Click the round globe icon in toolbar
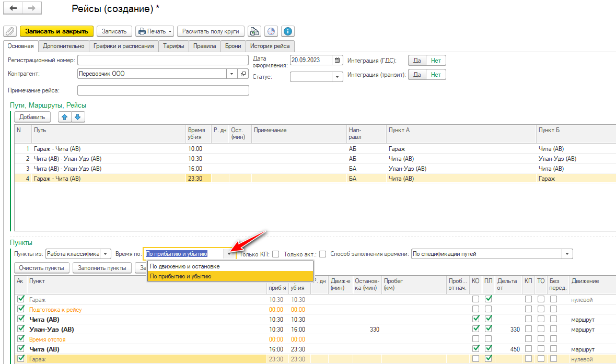The height and width of the screenshot is (364, 616). coord(271,31)
